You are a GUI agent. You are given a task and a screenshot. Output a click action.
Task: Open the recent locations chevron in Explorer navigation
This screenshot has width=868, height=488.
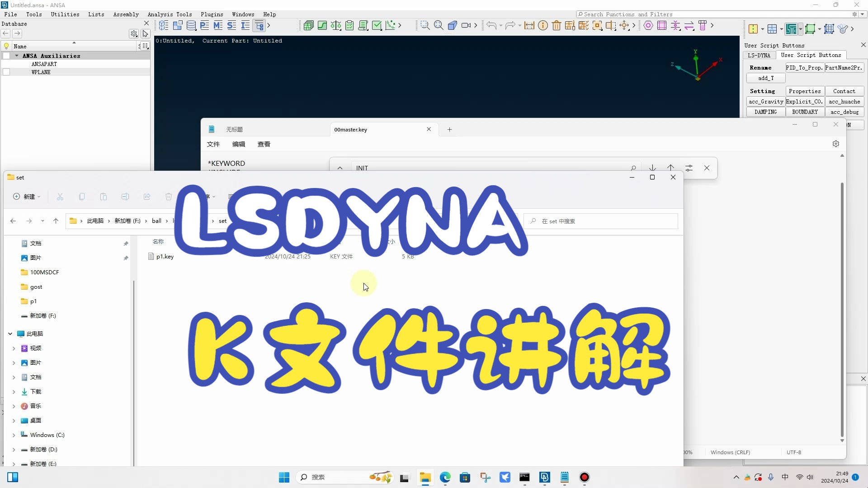[x=42, y=221]
